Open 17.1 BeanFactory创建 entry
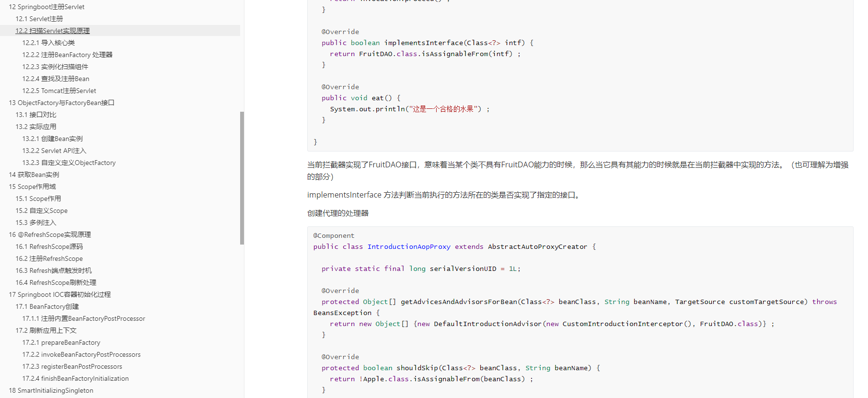This screenshot has height=398, width=868. point(47,306)
